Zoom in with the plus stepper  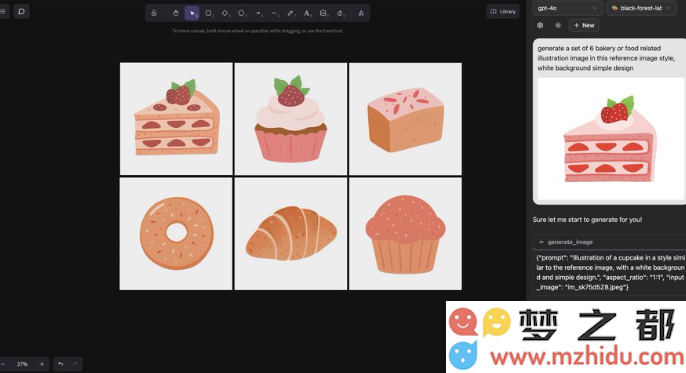point(42,364)
